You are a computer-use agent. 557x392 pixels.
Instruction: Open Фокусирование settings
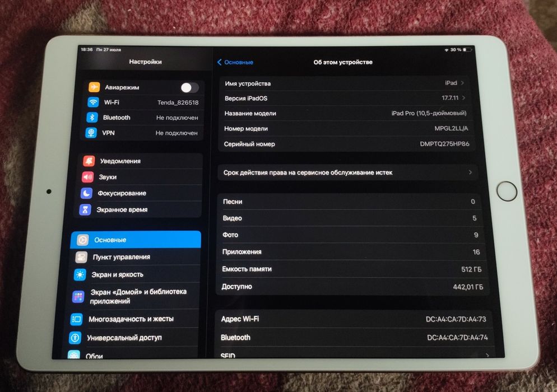pyautogui.click(x=139, y=193)
